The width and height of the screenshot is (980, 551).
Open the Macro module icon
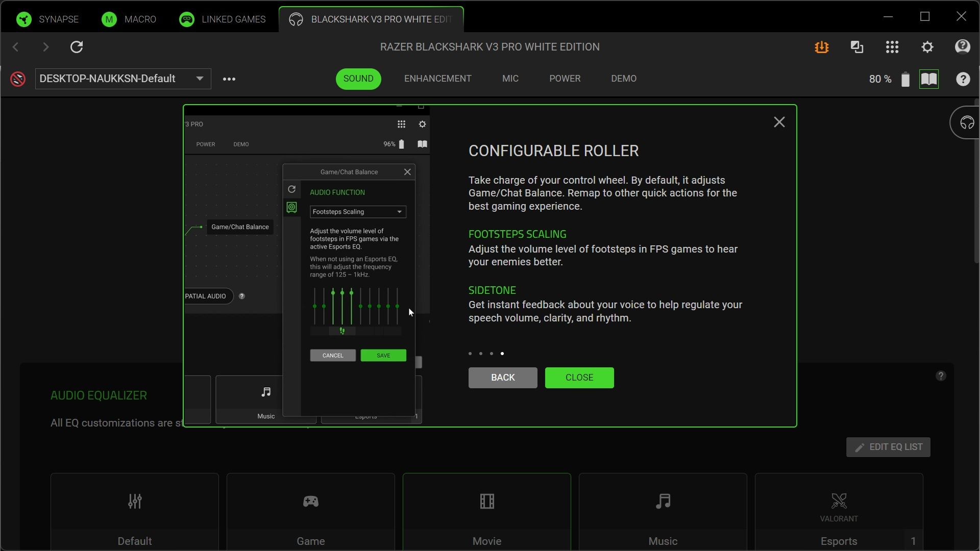pyautogui.click(x=108, y=19)
